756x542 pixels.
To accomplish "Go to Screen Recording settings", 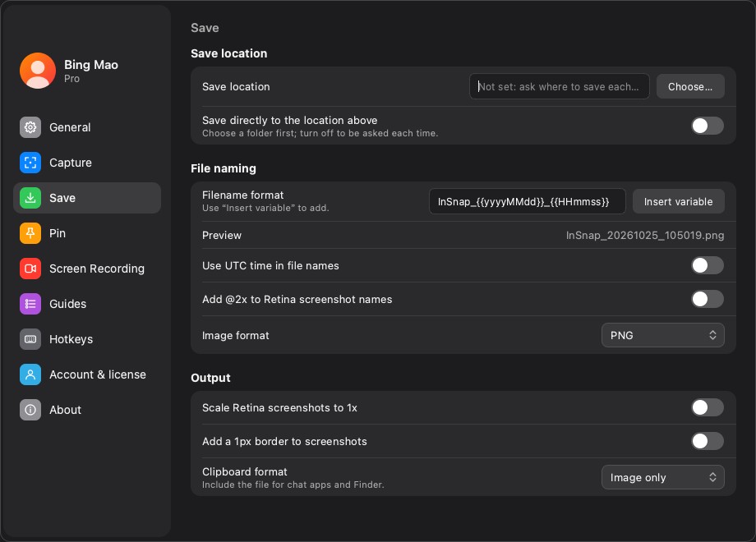I will click(x=87, y=269).
